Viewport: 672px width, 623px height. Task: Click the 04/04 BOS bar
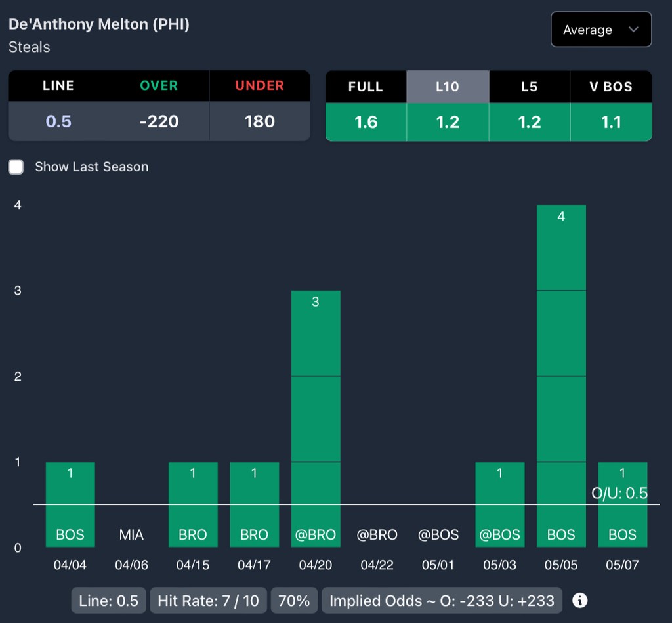[70, 504]
